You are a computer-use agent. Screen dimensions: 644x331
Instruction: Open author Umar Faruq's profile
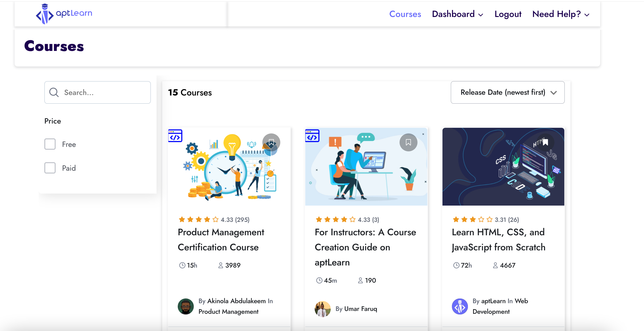pyautogui.click(x=360, y=309)
